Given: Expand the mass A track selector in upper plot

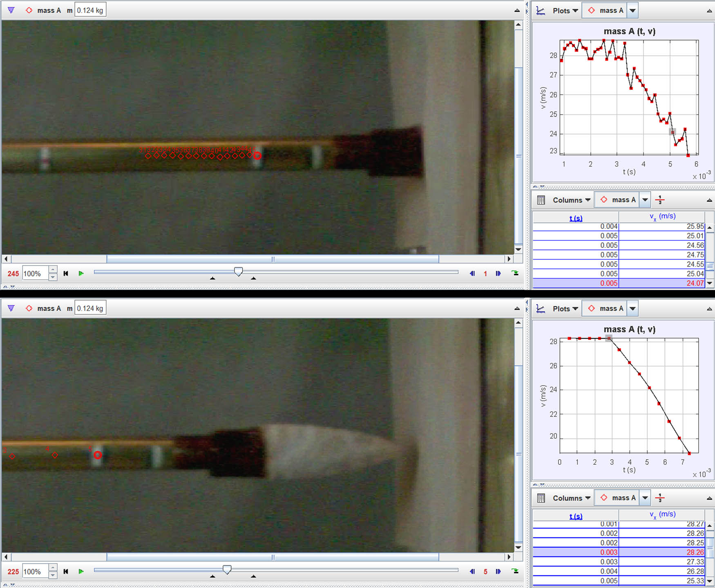Looking at the screenshot, I should (632, 11).
